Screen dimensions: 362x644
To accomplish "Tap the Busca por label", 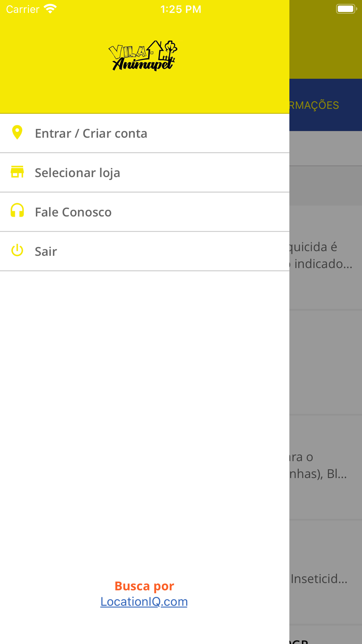I will click(144, 586).
